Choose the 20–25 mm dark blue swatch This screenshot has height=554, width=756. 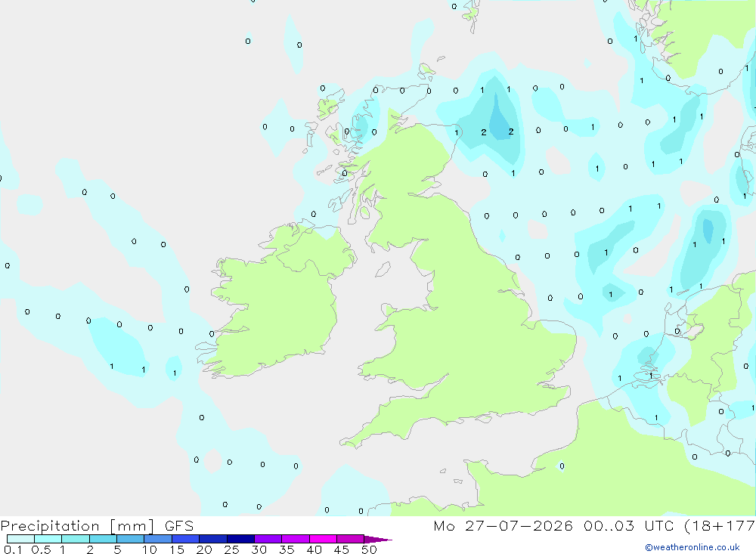pos(213,539)
